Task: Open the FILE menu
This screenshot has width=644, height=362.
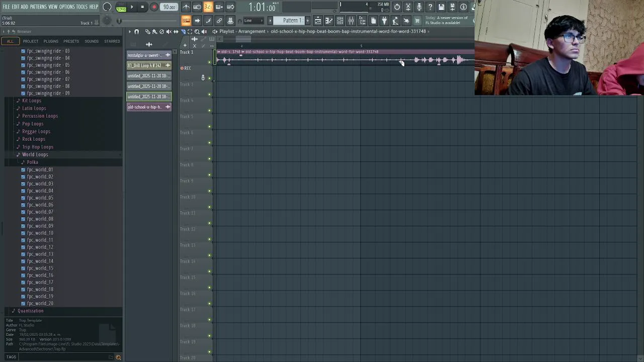Action: [6, 7]
